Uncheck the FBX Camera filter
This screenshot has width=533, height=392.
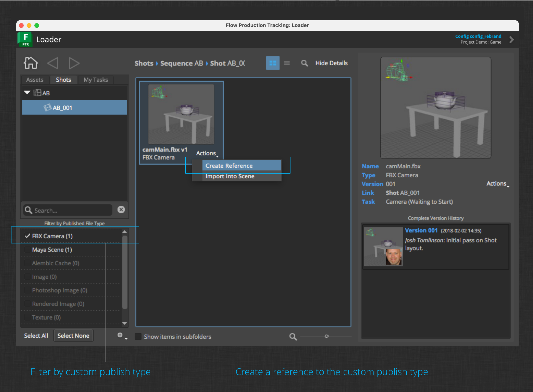(x=27, y=236)
